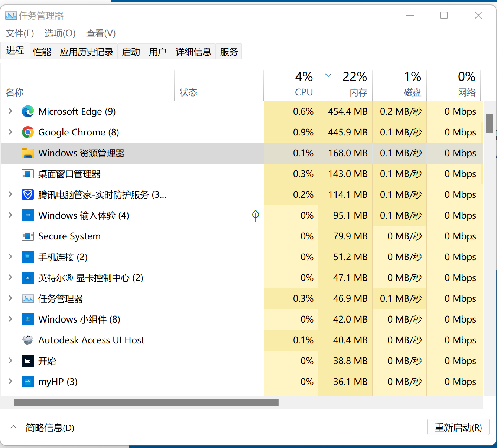Click the 0.9% CPU cell
This screenshot has width=497, height=448.
point(291,132)
